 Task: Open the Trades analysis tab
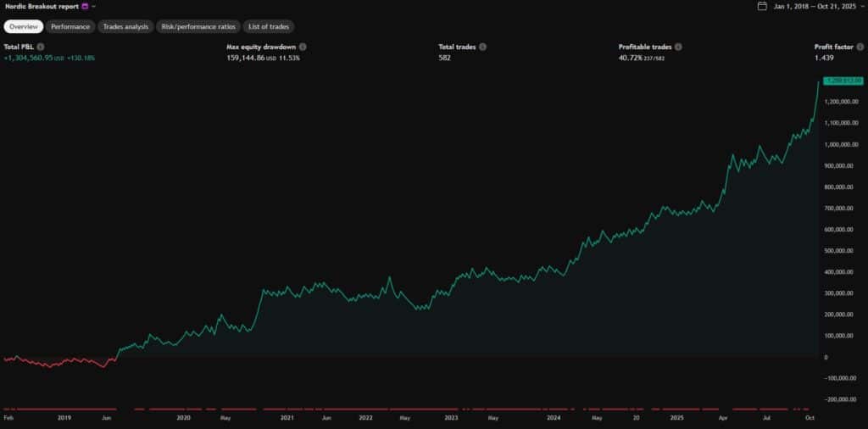pos(125,26)
